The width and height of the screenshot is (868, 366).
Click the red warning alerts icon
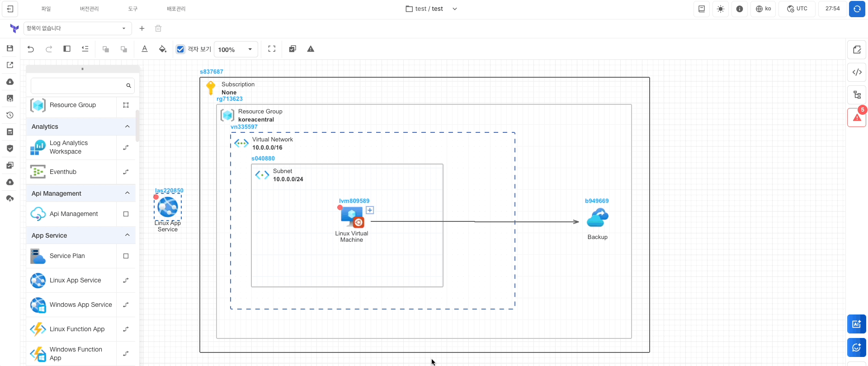[x=857, y=118]
